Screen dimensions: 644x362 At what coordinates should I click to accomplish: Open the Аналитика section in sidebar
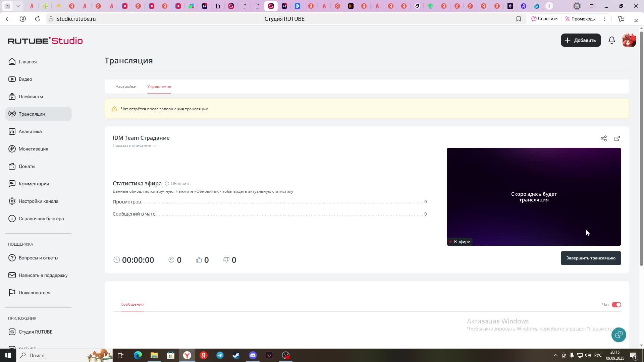[x=30, y=131]
